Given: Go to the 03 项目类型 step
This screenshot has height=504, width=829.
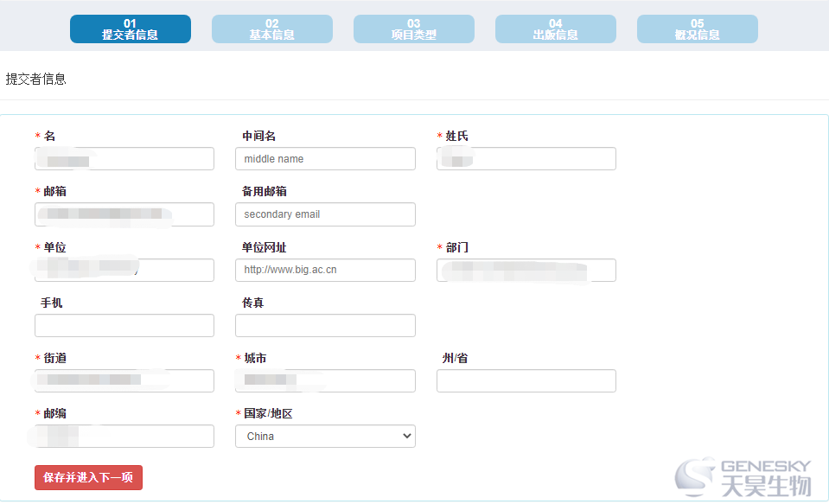Looking at the screenshot, I should point(413,29).
